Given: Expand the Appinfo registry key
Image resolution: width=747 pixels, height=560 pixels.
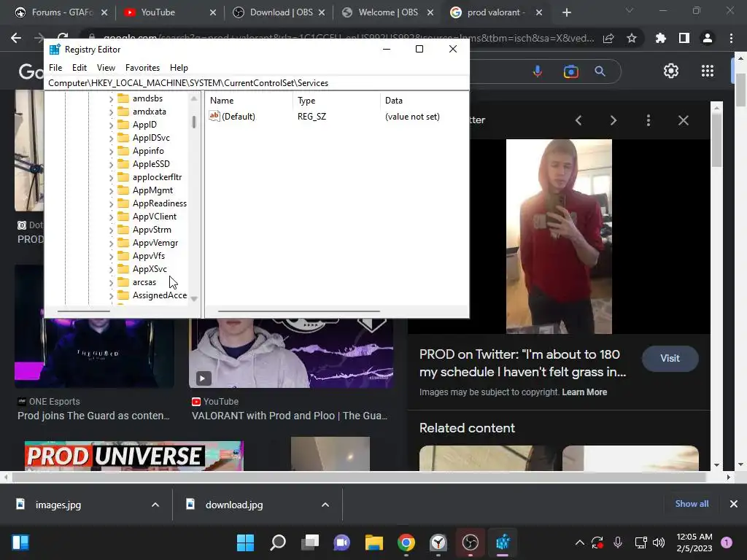Looking at the screenshot, I should [x=111, y=152].
